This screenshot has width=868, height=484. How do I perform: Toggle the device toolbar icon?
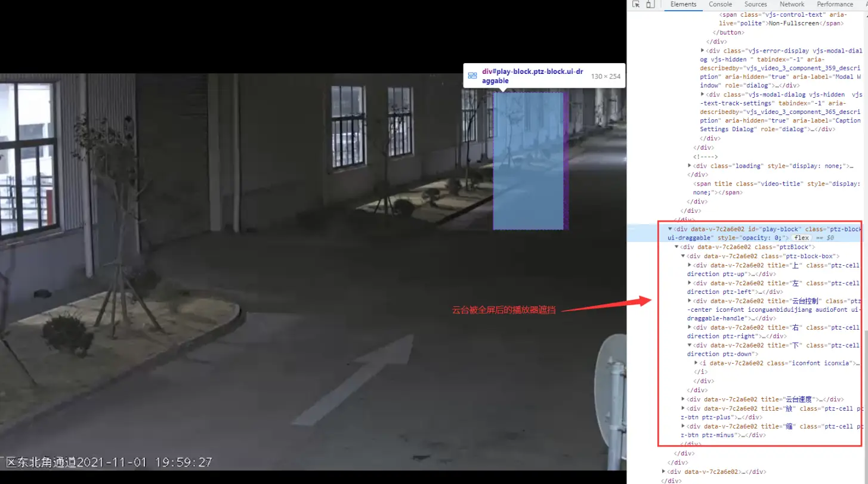tap(650, 4)
